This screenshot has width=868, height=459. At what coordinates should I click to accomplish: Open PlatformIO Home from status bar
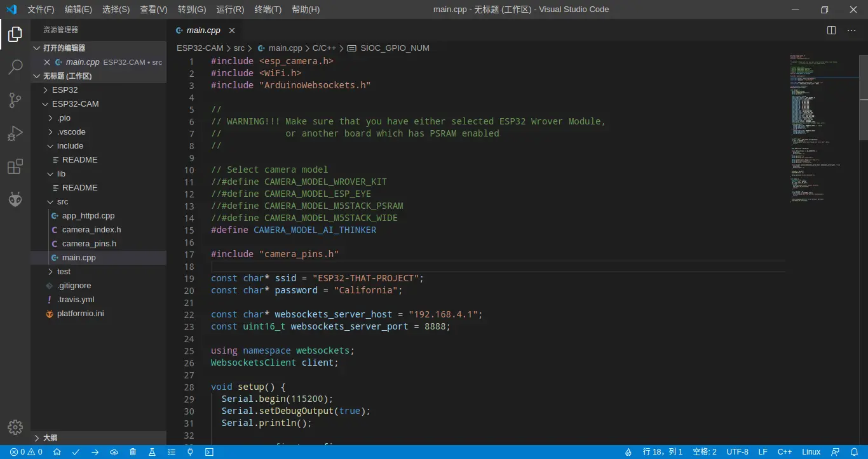pos(57,452)
